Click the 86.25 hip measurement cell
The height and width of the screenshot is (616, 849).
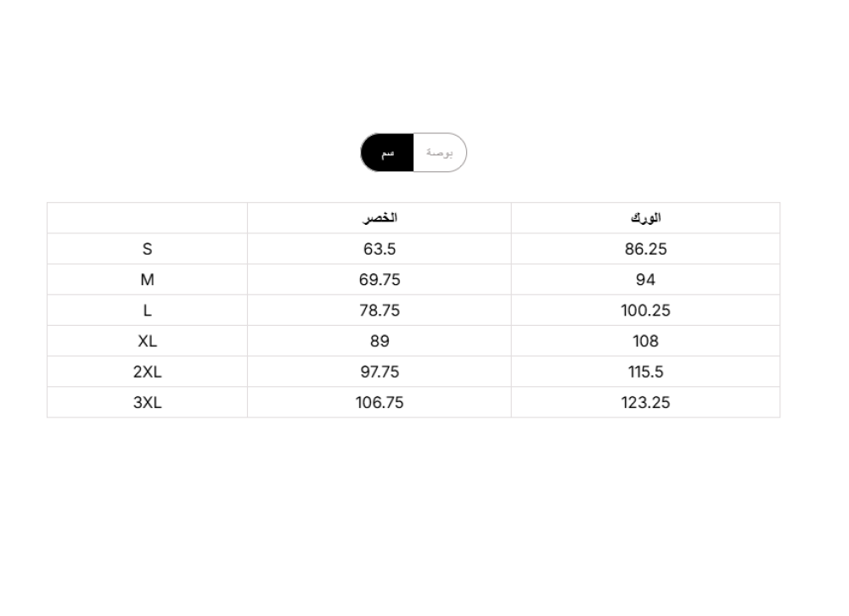tap(645, 249)
